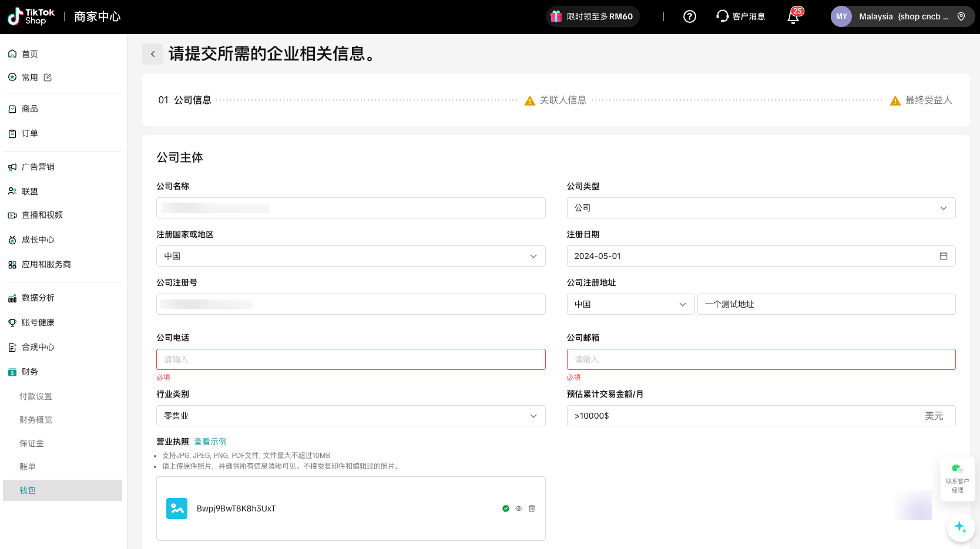Image resolution: width=980 pixels, height=549 pixels.
Task: Open the calendar icon in 注册日期
Action: (x=943, y=256)
